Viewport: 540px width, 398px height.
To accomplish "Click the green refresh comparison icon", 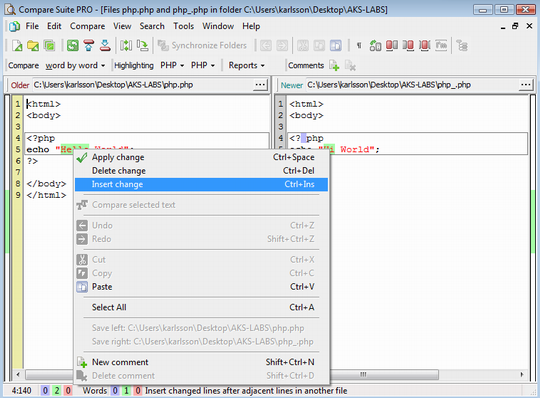I will click(73, 45).
